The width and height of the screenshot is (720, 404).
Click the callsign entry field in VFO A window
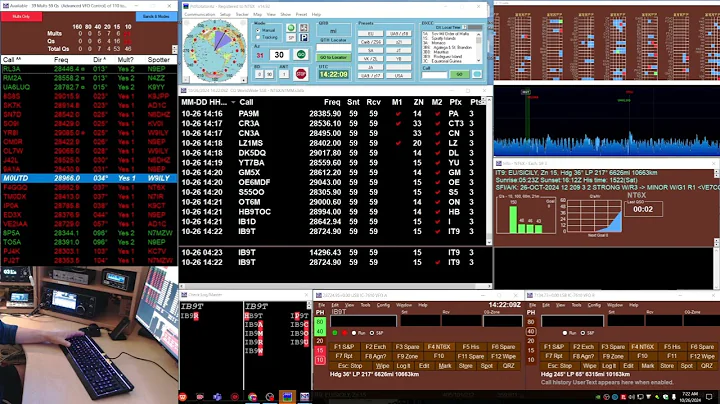pyautogui.click(x=363, y=320)
